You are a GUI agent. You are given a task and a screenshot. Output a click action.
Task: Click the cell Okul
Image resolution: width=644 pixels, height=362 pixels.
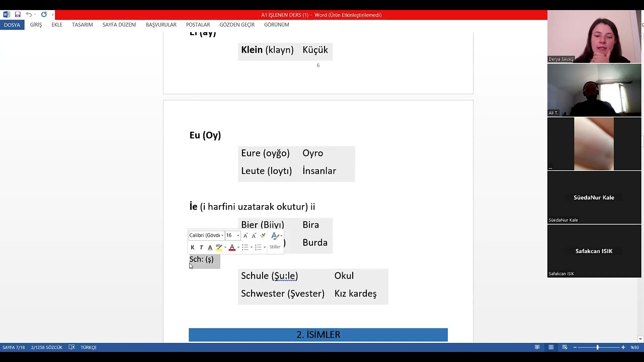[x=344, y=276]
